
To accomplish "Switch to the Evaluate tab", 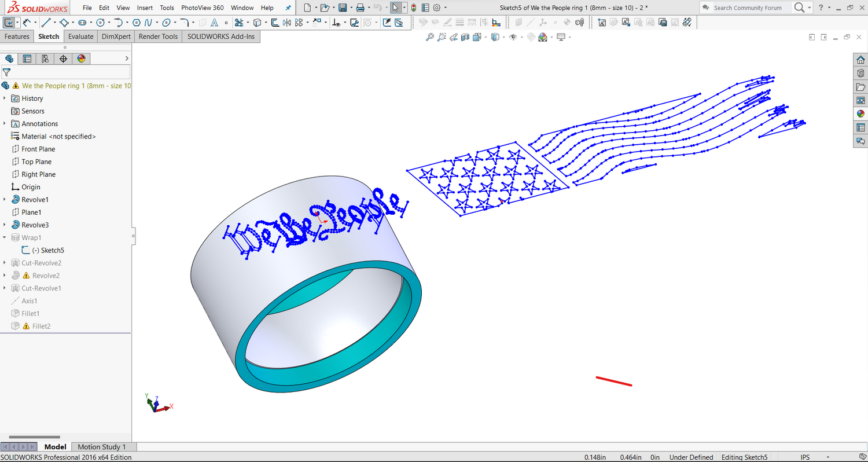I will pos(81,36).
